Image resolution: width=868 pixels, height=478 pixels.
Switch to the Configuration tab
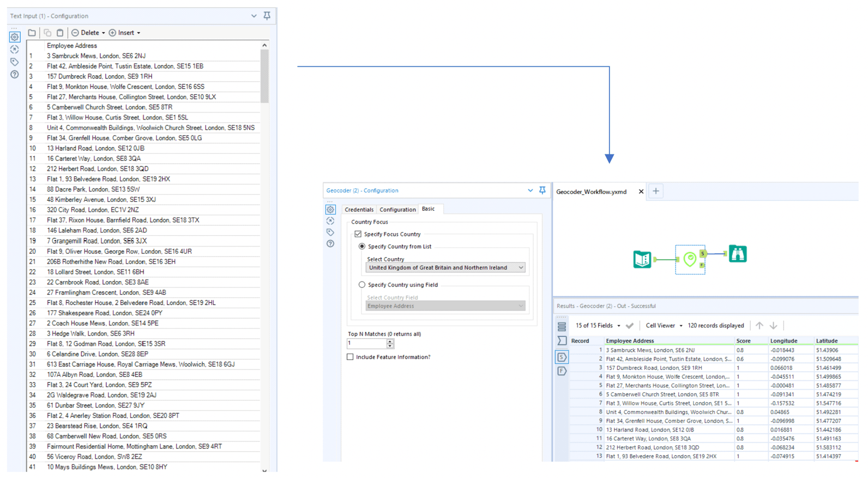[x=397, y=210]
